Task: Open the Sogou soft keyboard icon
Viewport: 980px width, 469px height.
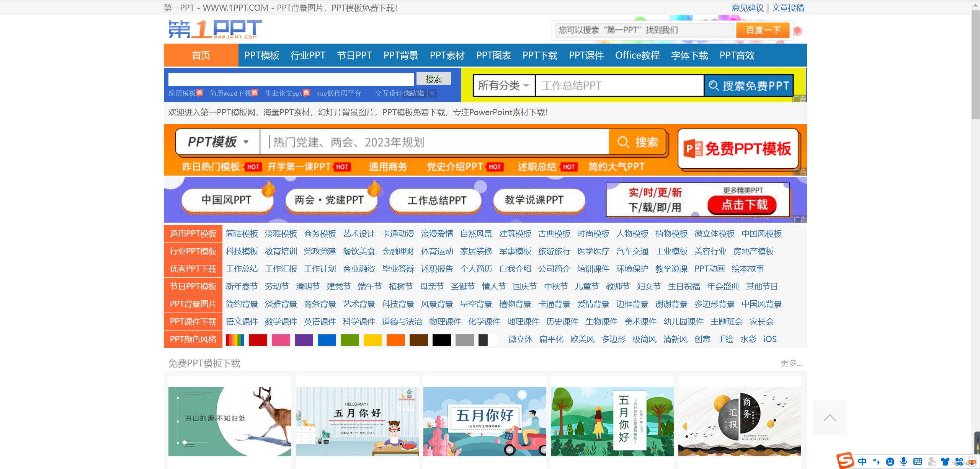Action: [918, 461]
